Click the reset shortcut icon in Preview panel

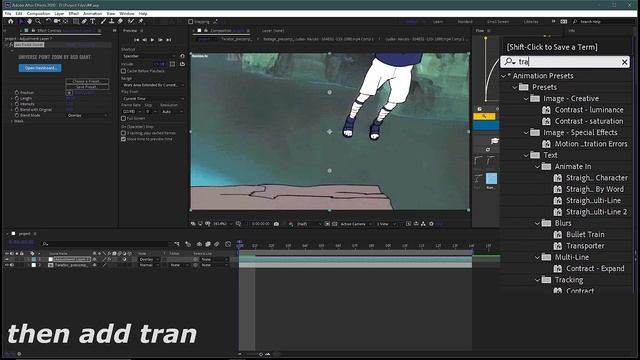tap(182, 56)
